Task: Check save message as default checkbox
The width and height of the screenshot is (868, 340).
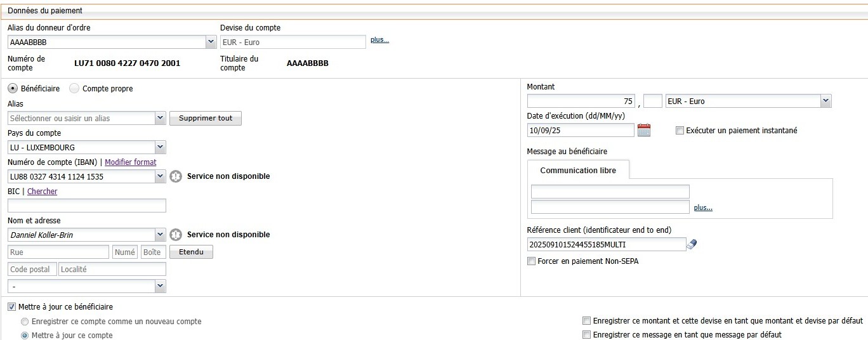Action: [587, 335]
